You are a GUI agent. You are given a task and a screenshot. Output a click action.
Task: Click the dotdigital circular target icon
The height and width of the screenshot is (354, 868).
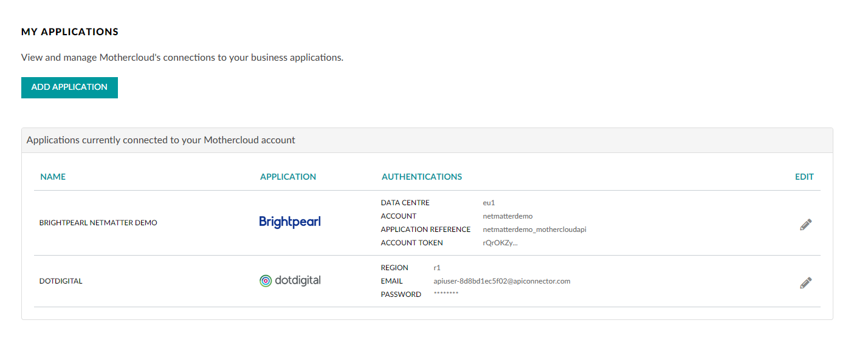(x=266, y=280)
